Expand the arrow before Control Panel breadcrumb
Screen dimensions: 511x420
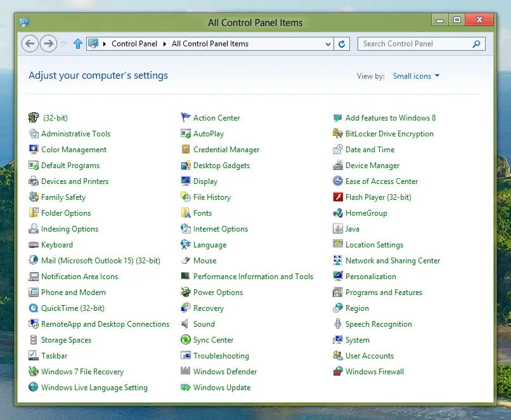click(104, 44)
